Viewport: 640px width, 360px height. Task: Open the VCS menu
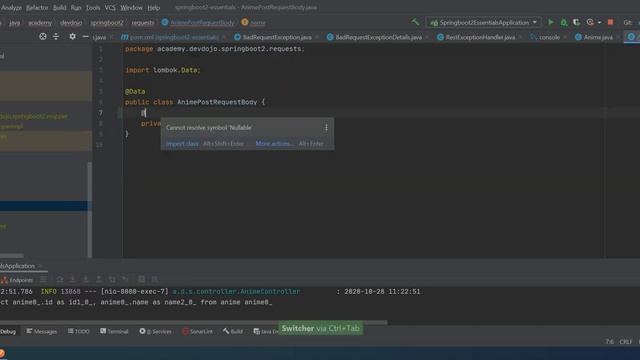(110, 8)
